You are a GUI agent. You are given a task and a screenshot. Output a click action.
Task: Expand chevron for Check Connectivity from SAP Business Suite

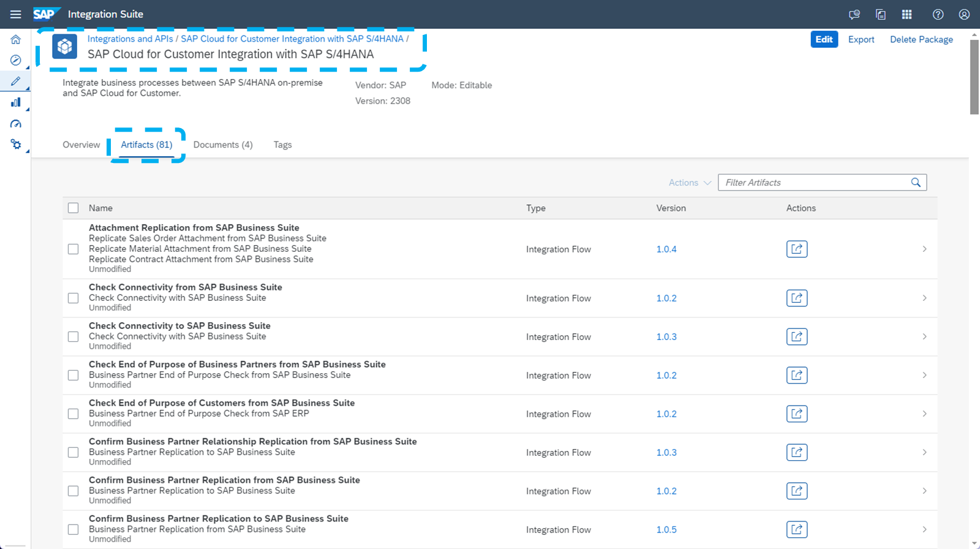coord(924,298)
